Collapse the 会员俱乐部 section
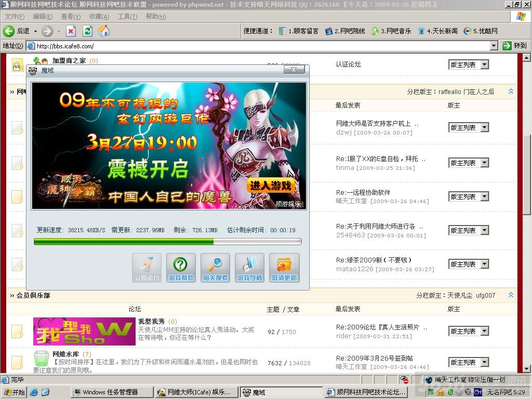Screen dimensions: 532x399 click(x=511, y=295)
